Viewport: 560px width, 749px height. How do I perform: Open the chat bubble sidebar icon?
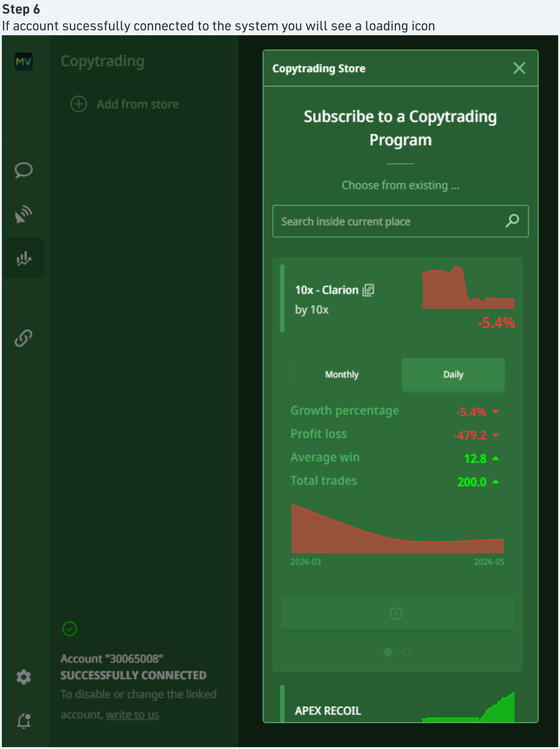pyautogui.click(x=24, y=170)
